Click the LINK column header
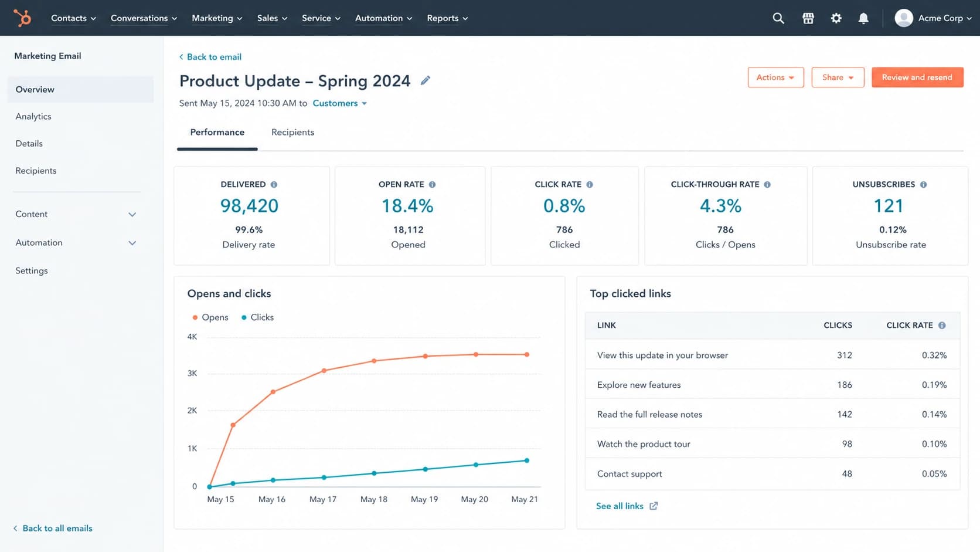This screenshot has width=980, height=552. tap(607, 325)
